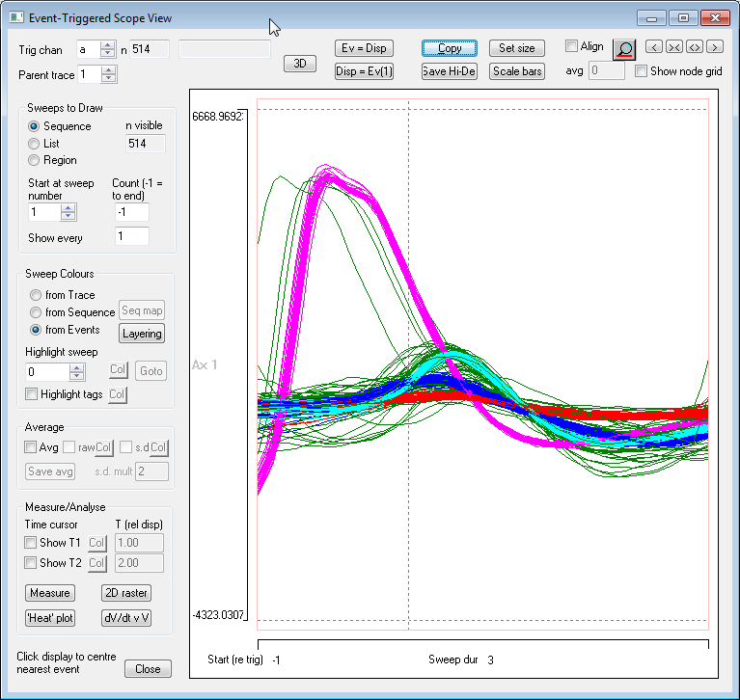
Task: Open the 3D view button
Action: click(x=300, y=64)
